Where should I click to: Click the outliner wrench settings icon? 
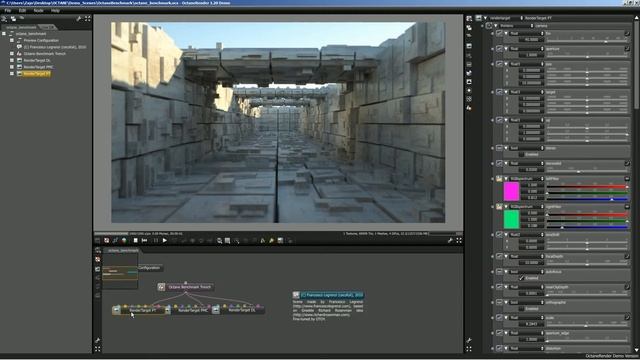79,19
